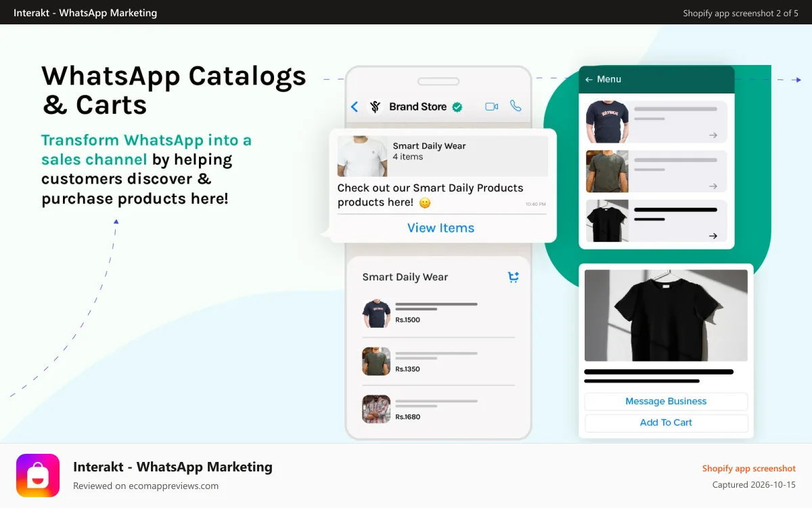The image size is (812, 508).
Task: Click the black t-shirt thumbnail in Menu
Action: click(x=607, y=221)
